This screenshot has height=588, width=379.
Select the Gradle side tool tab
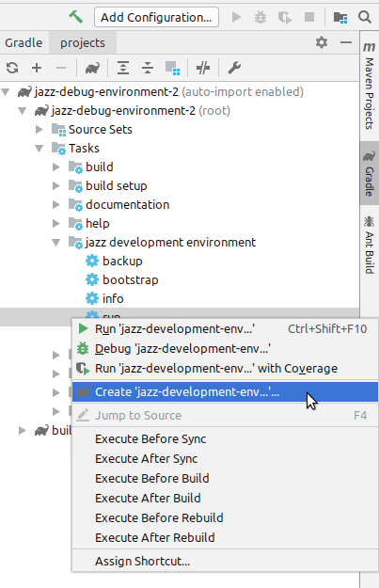(x=370, y=173)
